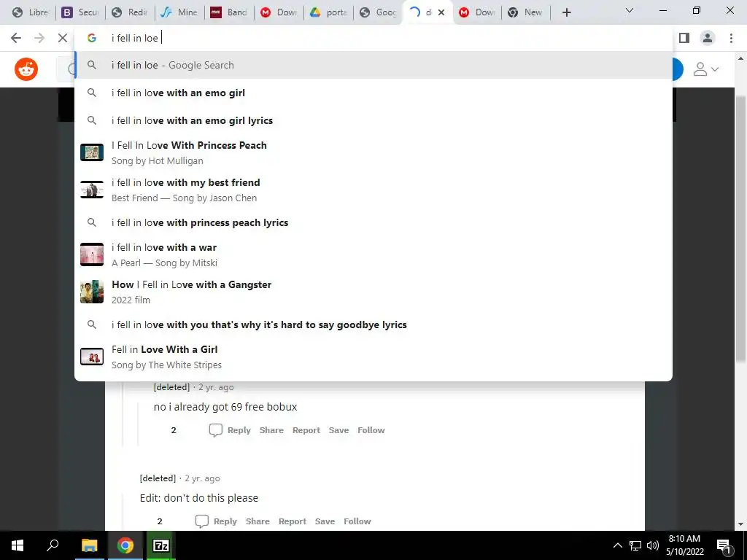Select 'hard to say goodbye lyrics' suggestion
The image size is (747, 560).
(x=373, y=324)
